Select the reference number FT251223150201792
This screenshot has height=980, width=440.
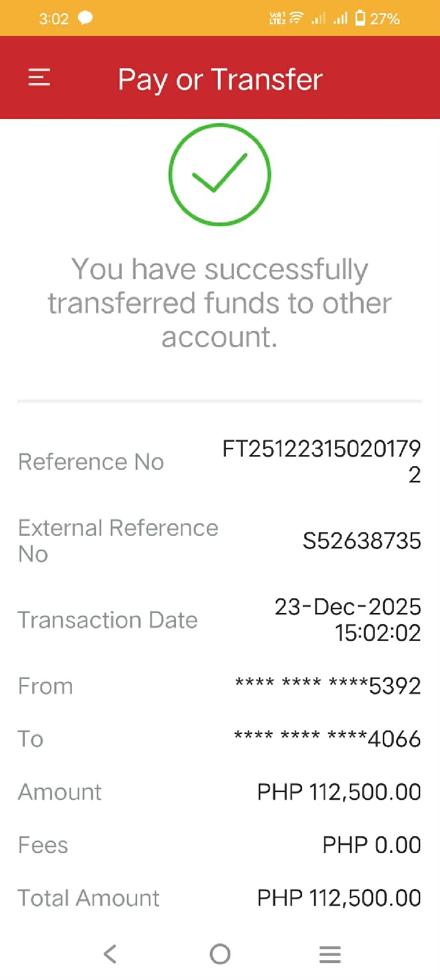coord(321,462)
